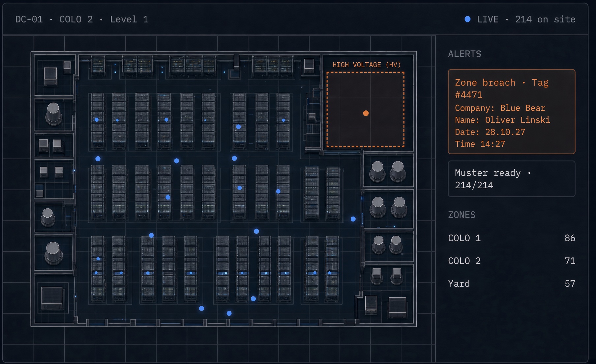Click the Company: Blue Bear line

[x=500, y=108]
